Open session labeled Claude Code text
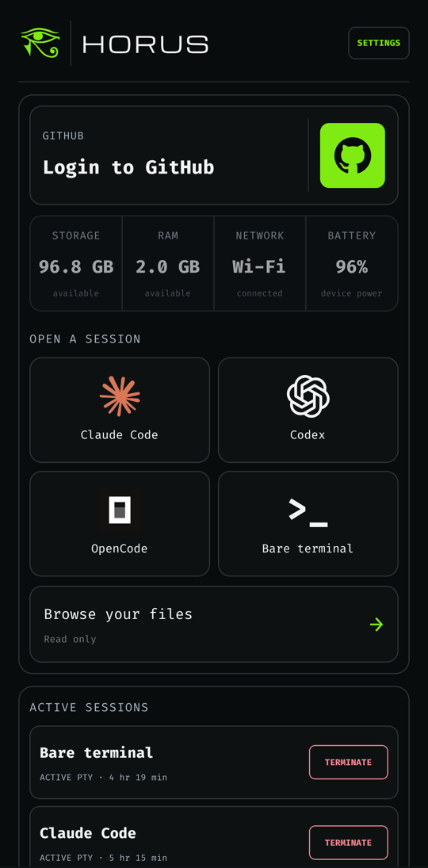This screenshot has width=428, height=868. tap(120, 435)
